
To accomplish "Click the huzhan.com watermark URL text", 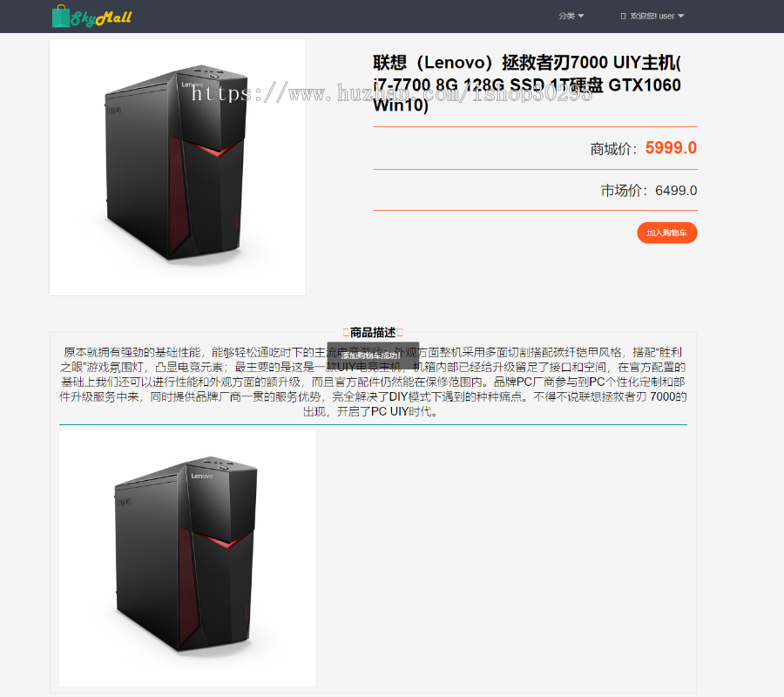I will (391, 93).
